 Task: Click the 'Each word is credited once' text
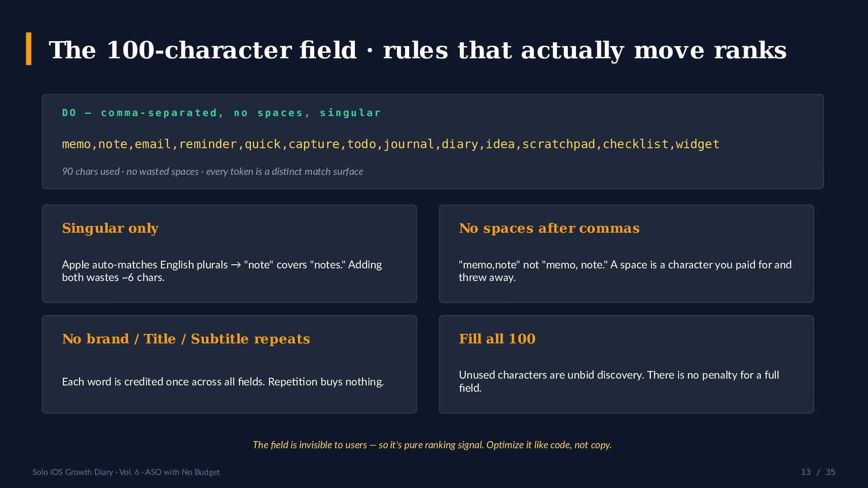[x=223, y=382]
